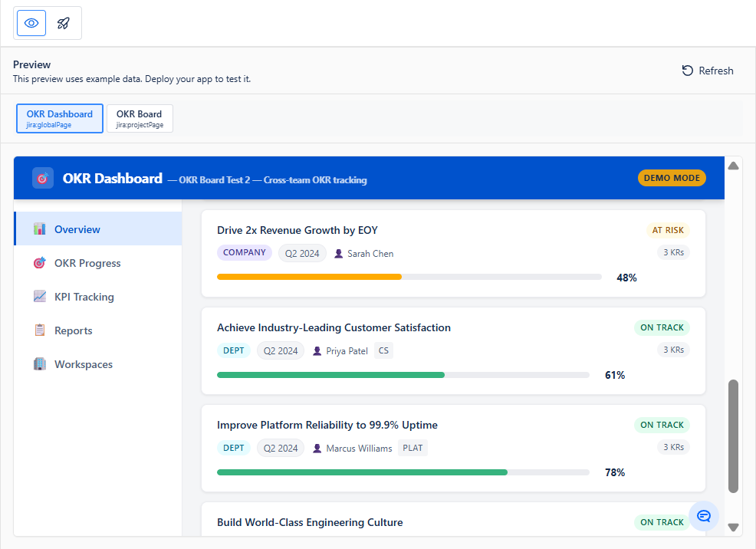This screenshot has width=756, height=549.
Task: Click ON TRACK badge on Platform Reliability card
Action: (x=662, y=425)
